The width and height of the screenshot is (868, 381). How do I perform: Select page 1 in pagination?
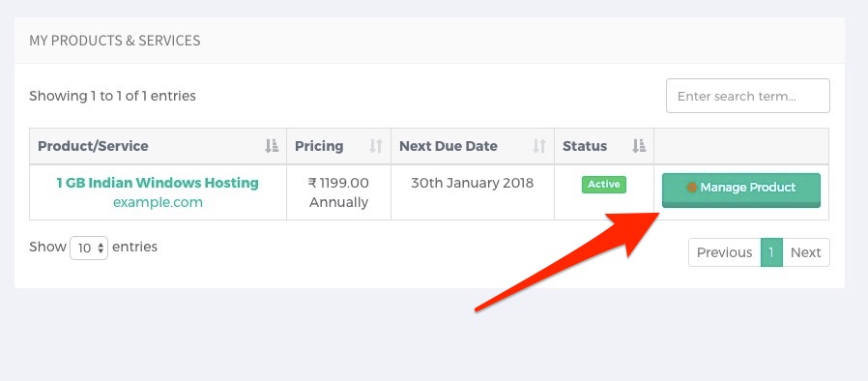click(771, 252)
